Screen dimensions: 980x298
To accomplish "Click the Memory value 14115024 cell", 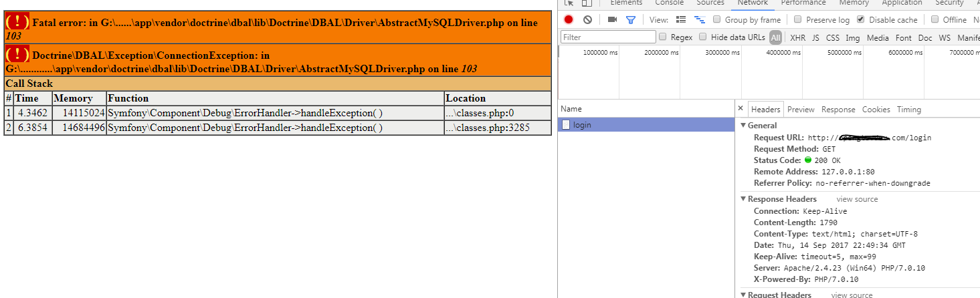I will 80,113.
